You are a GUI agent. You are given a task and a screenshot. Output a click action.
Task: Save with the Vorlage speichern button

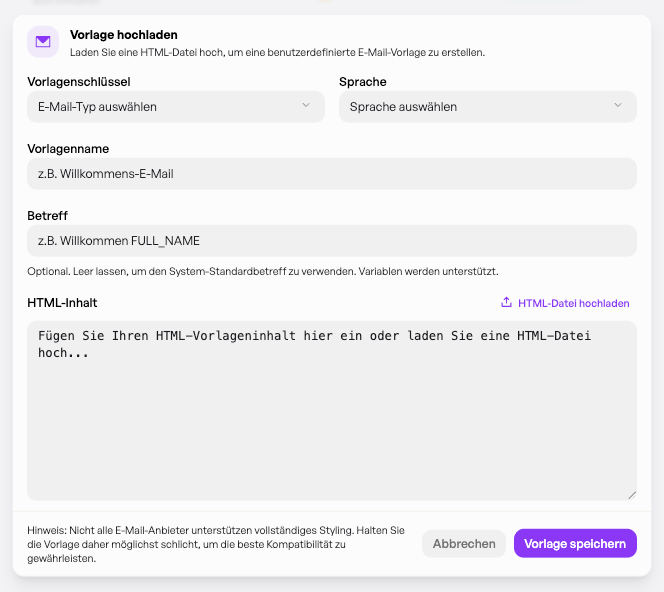coord(575,544)
